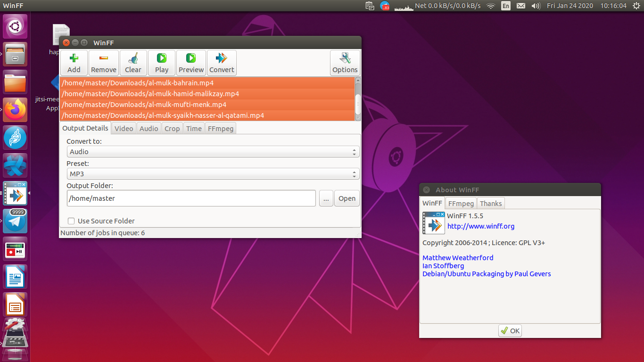Switch to the Audio tab
The width and height of the screenshot is (644, 362).
149,128
